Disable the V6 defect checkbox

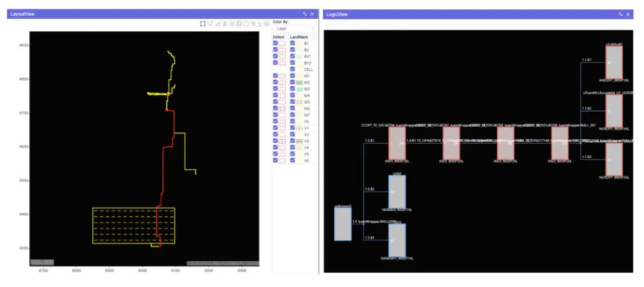275,160
